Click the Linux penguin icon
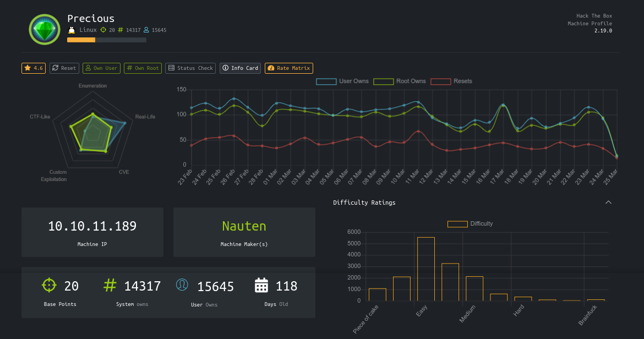The width and height of the screenshot is (644, 339). point(71,30)
